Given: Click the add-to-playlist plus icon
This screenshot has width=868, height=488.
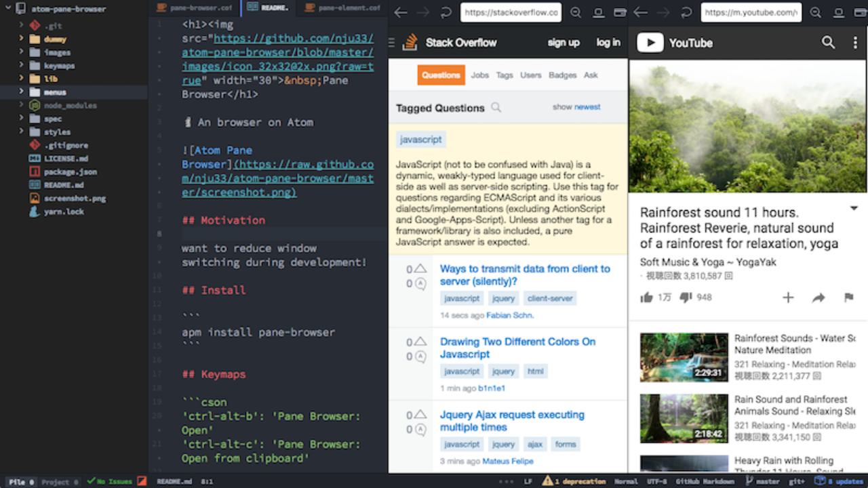Looking at the screenshot, I should click(788, 298).
